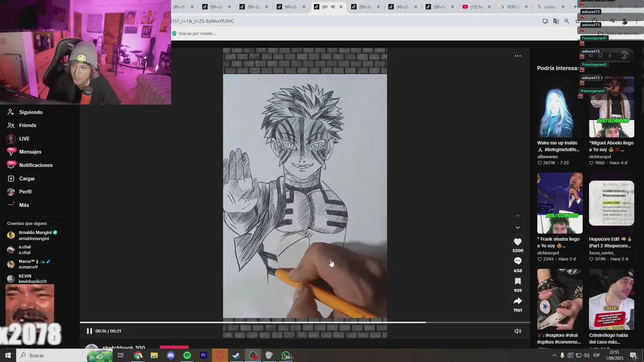Image resolution: width=644 pixels, height=362 pixels.
Task: Open LIVE section in sidebar
Action: (24, 139)
